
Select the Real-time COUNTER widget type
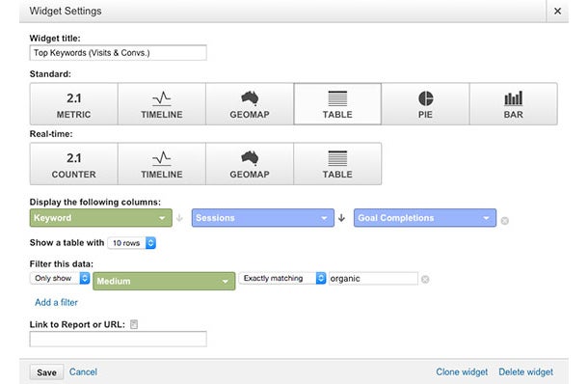[74, 164]
